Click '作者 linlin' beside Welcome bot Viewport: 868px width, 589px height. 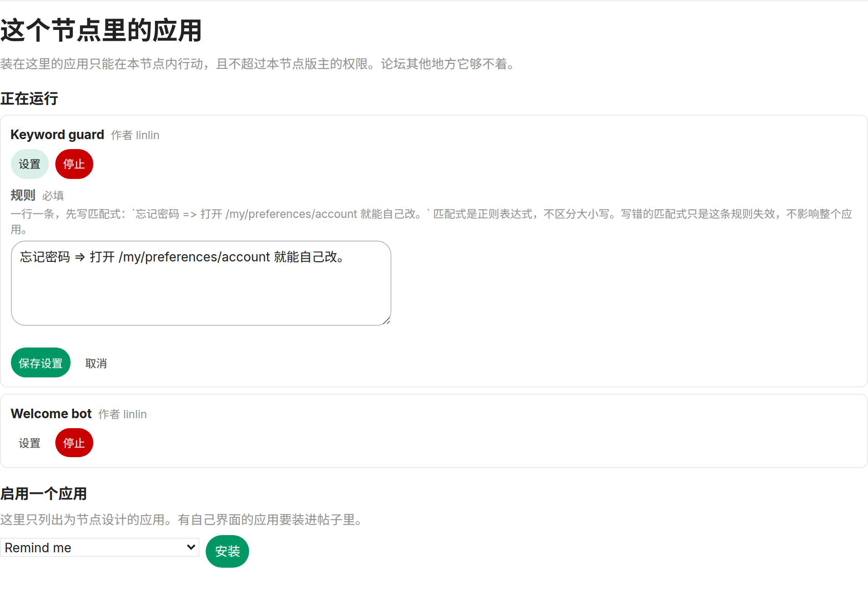pyautogui.click(x=122, y=414)
